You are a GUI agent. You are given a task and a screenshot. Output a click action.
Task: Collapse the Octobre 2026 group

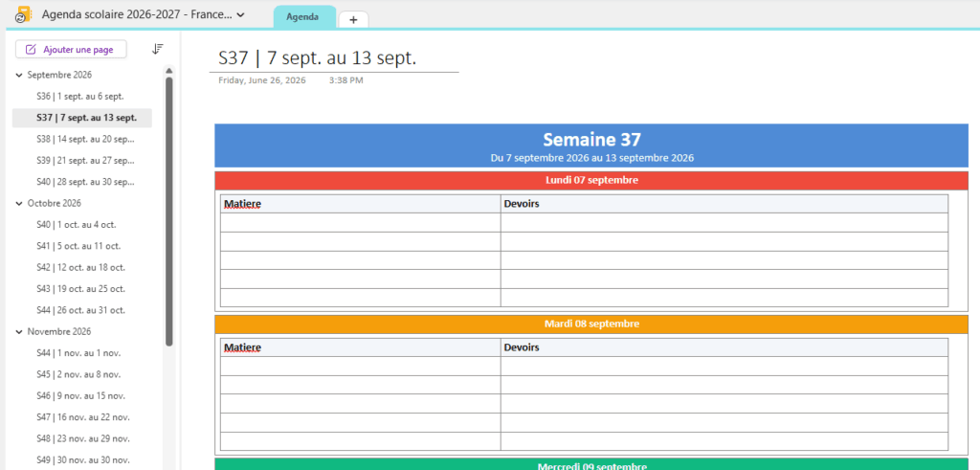tap(19, 203)
